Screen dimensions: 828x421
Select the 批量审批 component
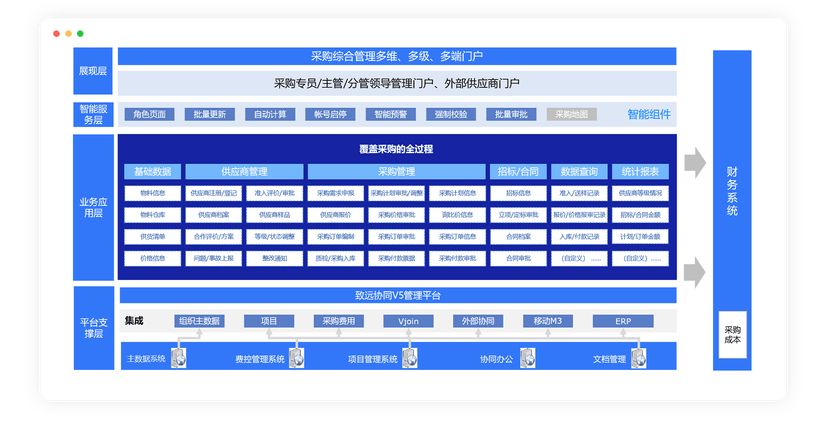pos(511,114)
